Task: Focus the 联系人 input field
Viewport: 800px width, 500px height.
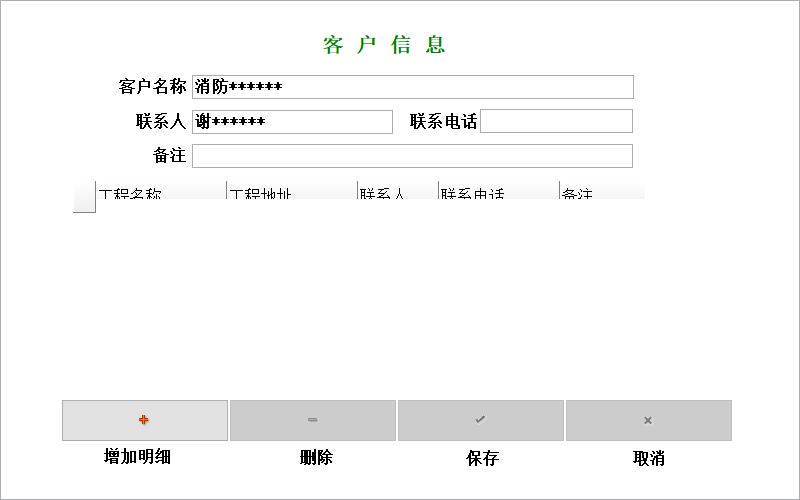Action: (x=292, y=122)
